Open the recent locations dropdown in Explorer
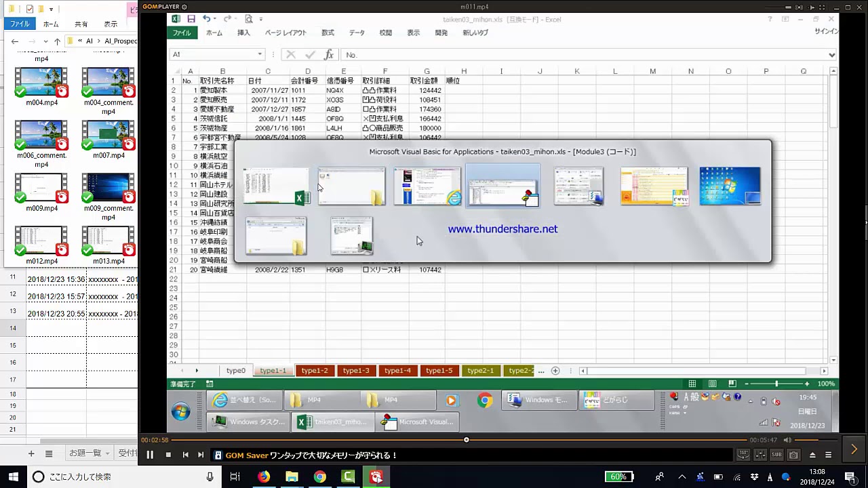 tap(45, 41)
